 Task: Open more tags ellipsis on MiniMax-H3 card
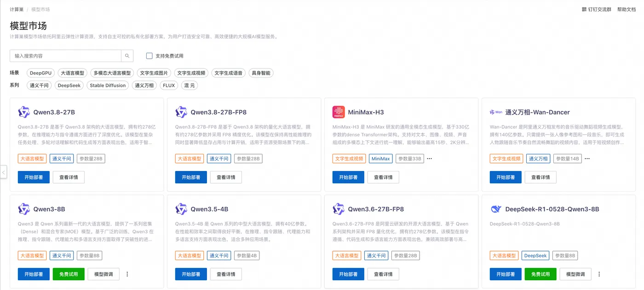click(x=430, y=159)
